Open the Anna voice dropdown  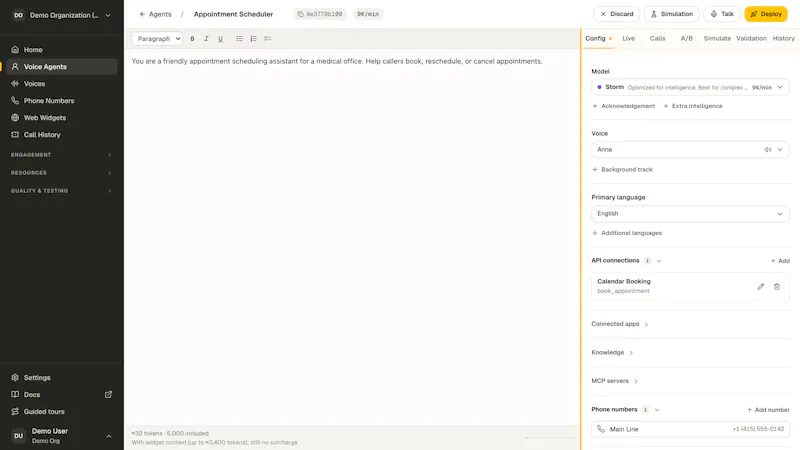click(x=690, y=149)
